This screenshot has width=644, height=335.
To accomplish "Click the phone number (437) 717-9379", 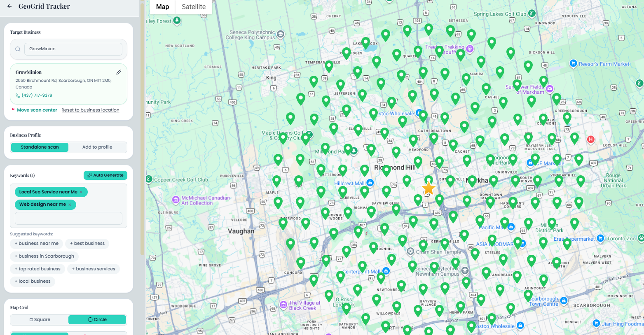I will [37, 95].
